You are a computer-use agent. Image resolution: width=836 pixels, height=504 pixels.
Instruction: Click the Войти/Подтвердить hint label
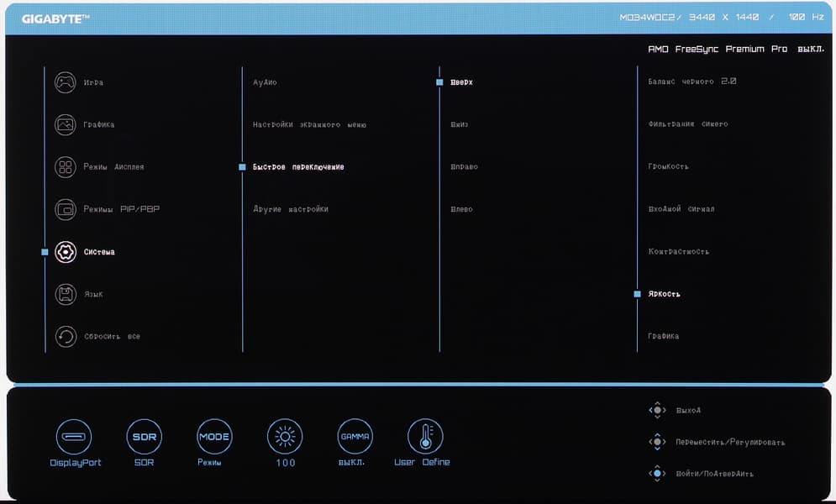pyautogui.click(x=714, y=474)
